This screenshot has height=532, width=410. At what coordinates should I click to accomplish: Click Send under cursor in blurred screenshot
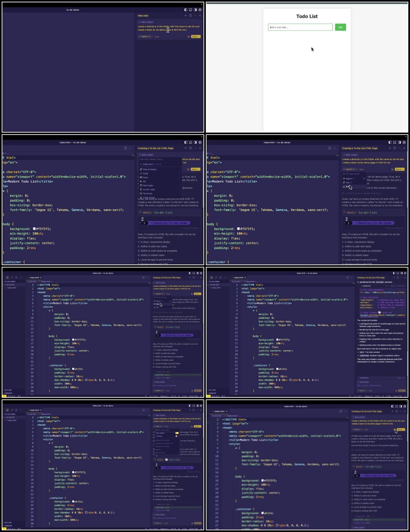[x=401, y=429]
